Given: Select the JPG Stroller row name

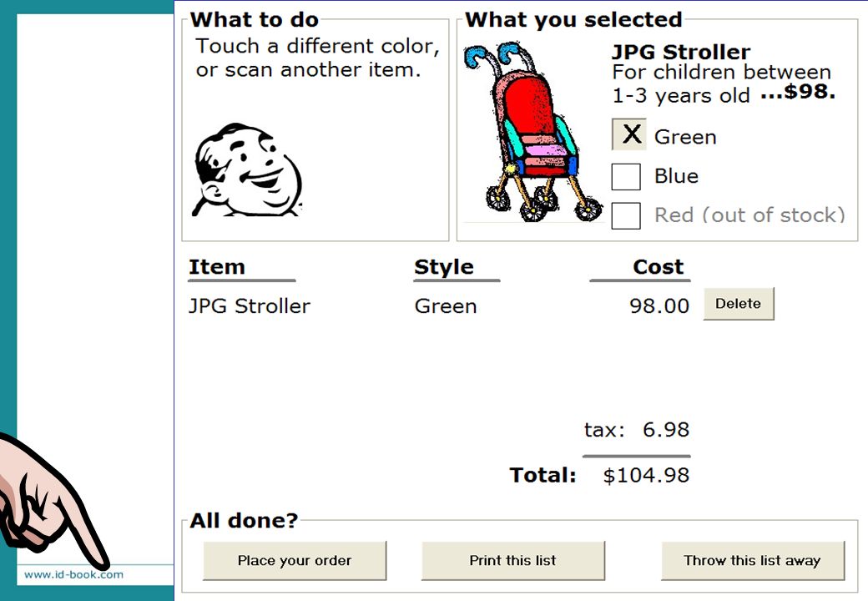Looking at the screenshot, I should coord(250,306).
